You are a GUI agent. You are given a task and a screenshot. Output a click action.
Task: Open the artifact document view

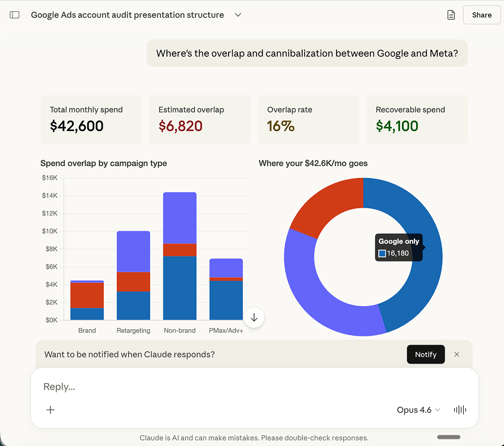(x=451, y=14)
